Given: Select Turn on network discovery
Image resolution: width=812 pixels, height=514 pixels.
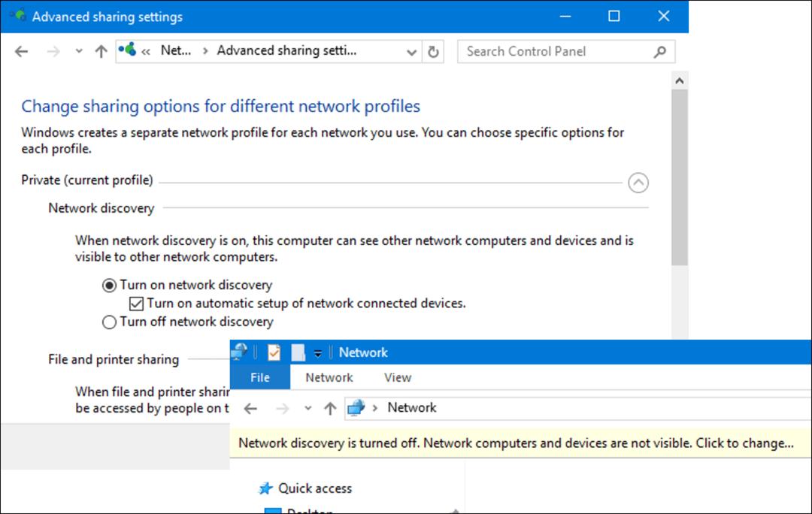Looking at the screenshot, I should (x=110, y=286).
